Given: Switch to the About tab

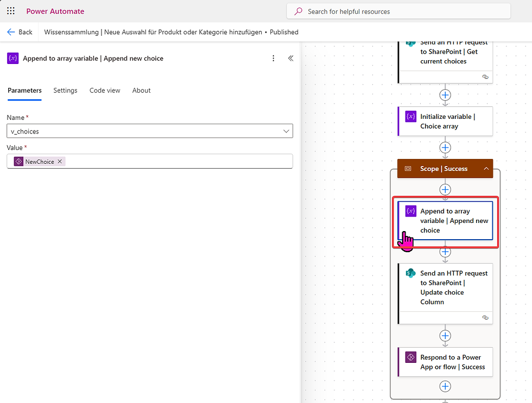Looking at the screenshot, I should coord(141,91).
